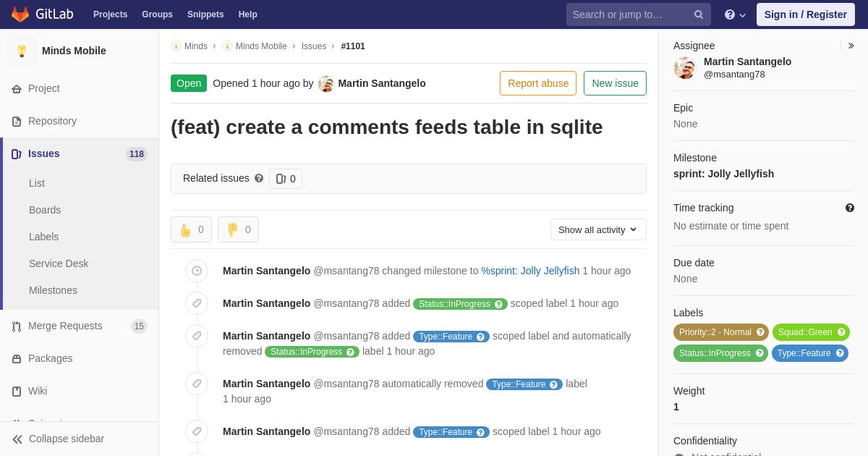Screen dimensions: 868x456
Task: Click the search magnifier icon
Action: [698, 14]
